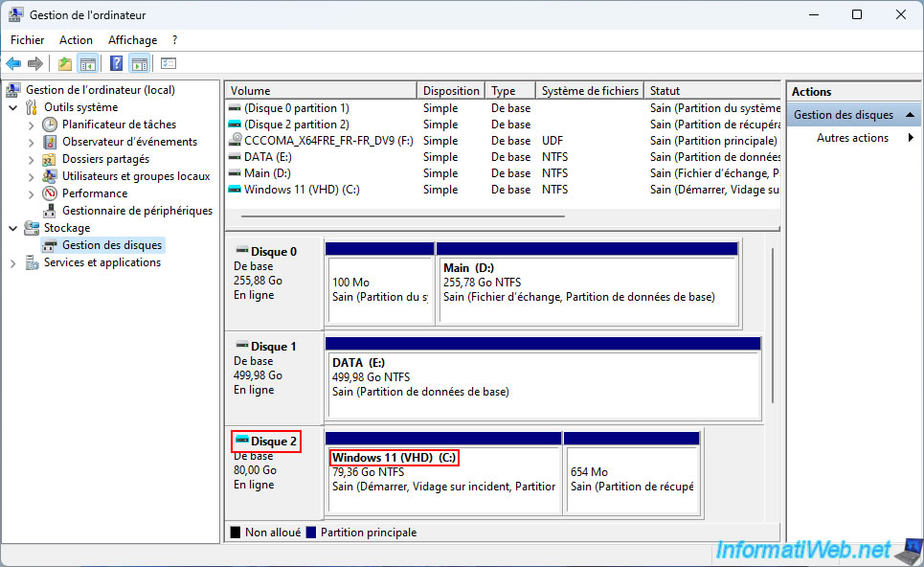Click the Back arrow toolbar icon
This screenshot has height=567, width=924.
pyautogui.click(x=13, y=63)
